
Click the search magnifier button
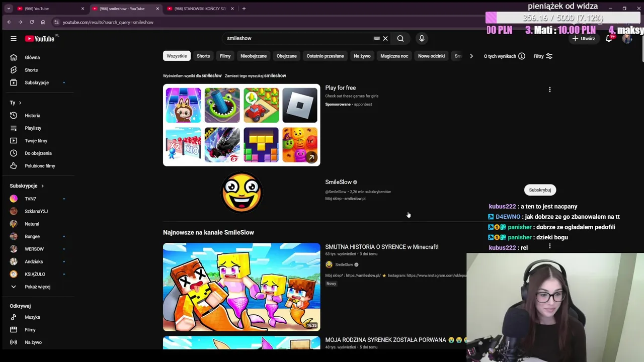click(400, 38)
